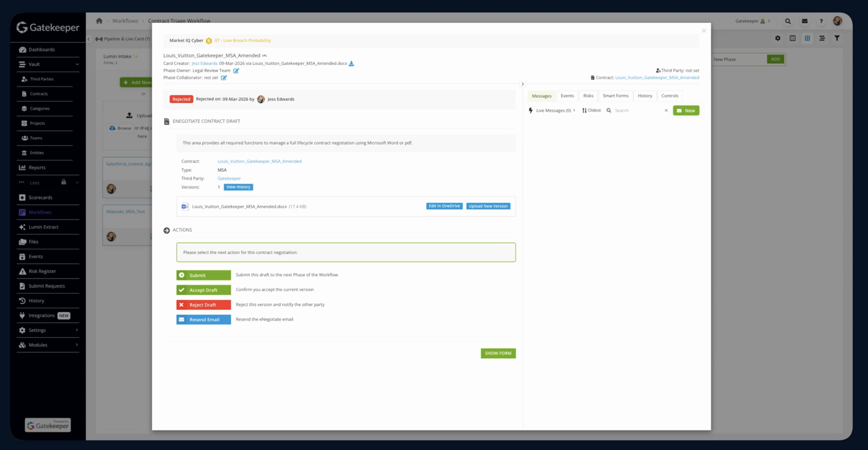Click Edit in OneDrive
Screen dimensions: 868x450
coord(444,206)
